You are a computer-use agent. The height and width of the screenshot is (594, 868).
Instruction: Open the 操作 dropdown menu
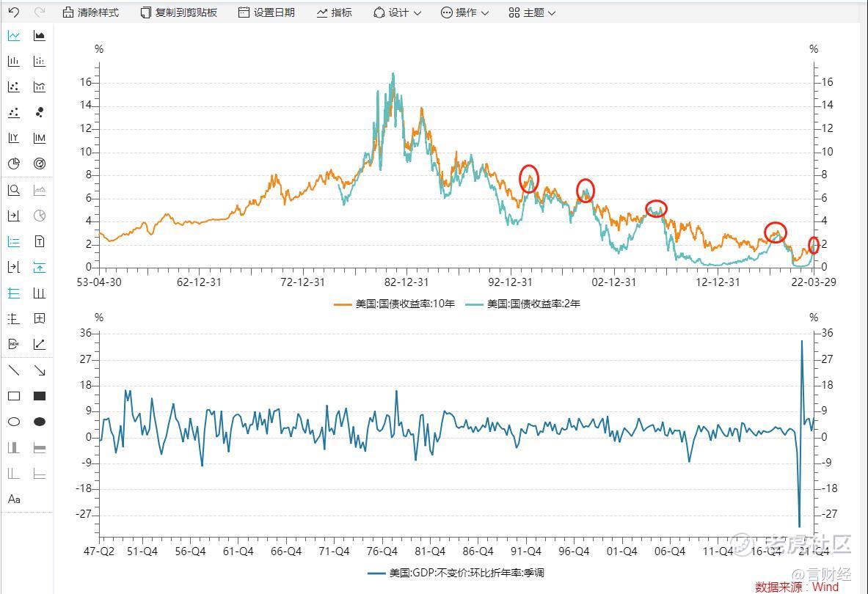pyautogui.click(x=464, y=12)
